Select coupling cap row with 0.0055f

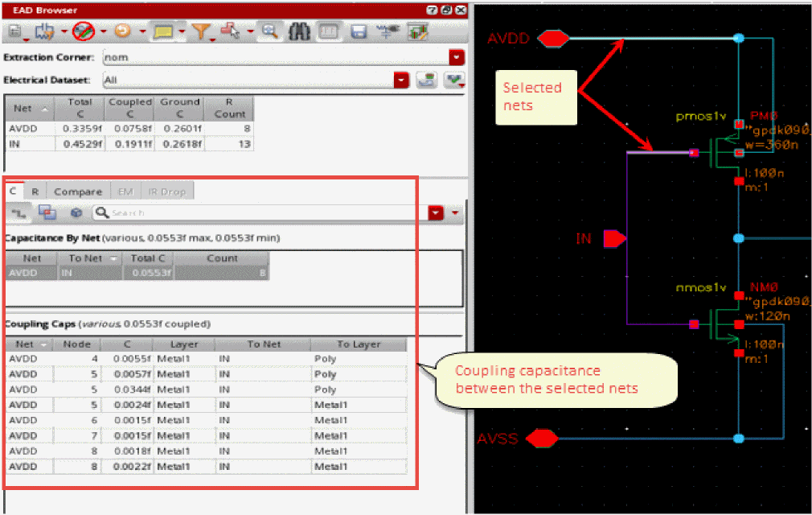(x=207, y=359)
